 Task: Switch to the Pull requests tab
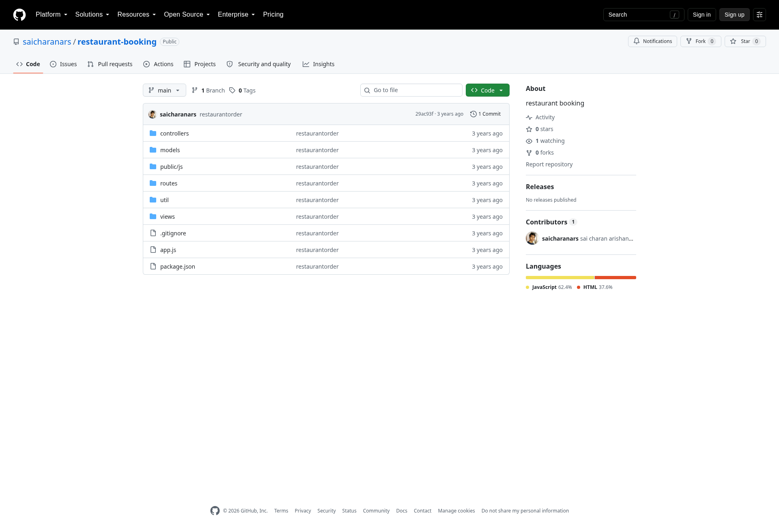[110, 64]
